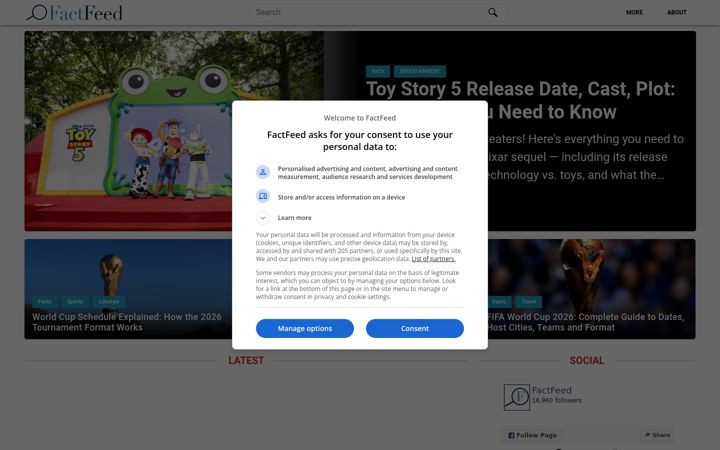Select the ENTERTAINMENT tag on hero article
Image resolution: width=720 pixels, height=450 pixels.
pos(420,71)
